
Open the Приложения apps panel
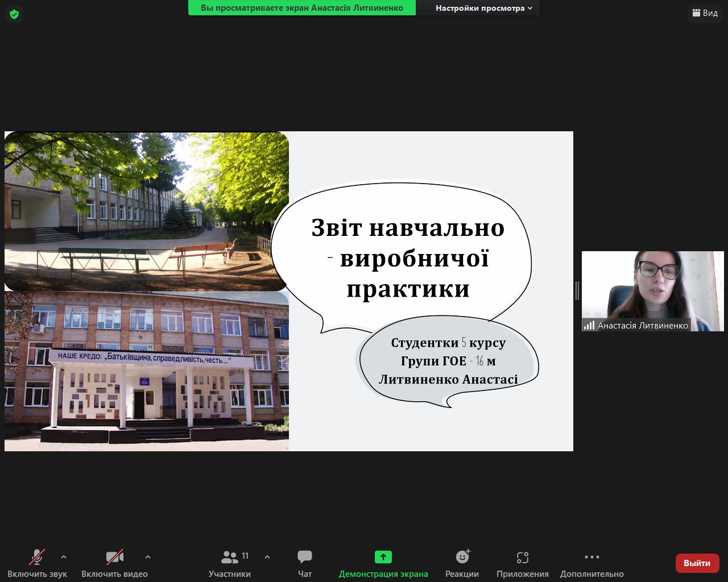(523, 563)
